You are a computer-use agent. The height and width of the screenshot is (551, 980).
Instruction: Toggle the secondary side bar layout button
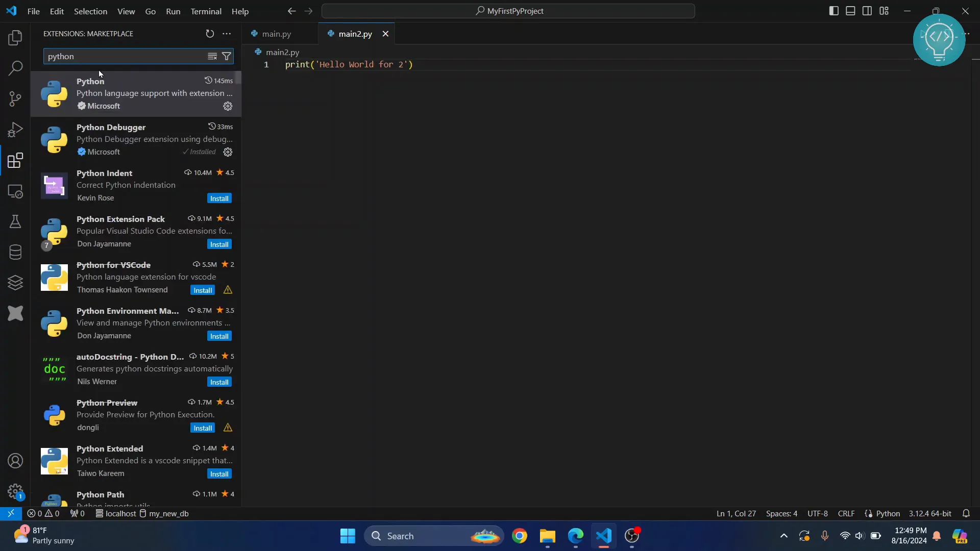click(x=867, y=11)
